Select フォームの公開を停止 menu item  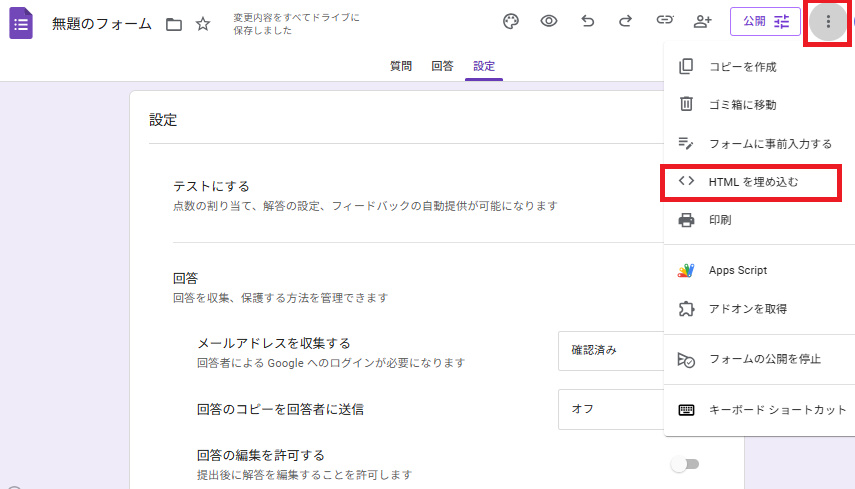pos(763,359)
